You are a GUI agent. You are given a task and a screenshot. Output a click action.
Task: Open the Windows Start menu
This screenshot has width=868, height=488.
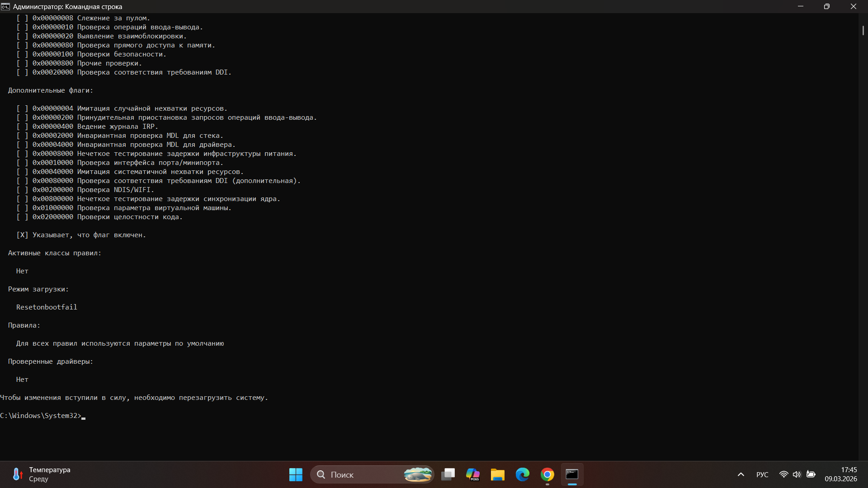click(x=296, y=474)
